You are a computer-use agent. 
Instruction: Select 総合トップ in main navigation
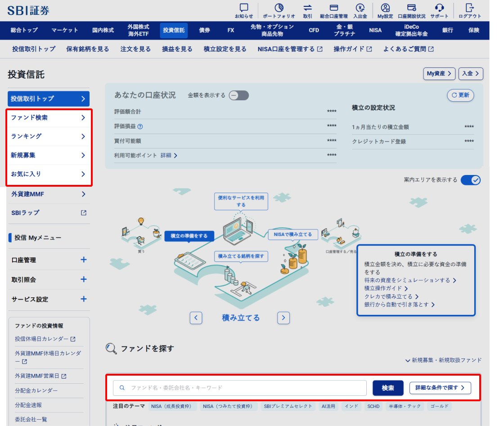pos(24,30)
